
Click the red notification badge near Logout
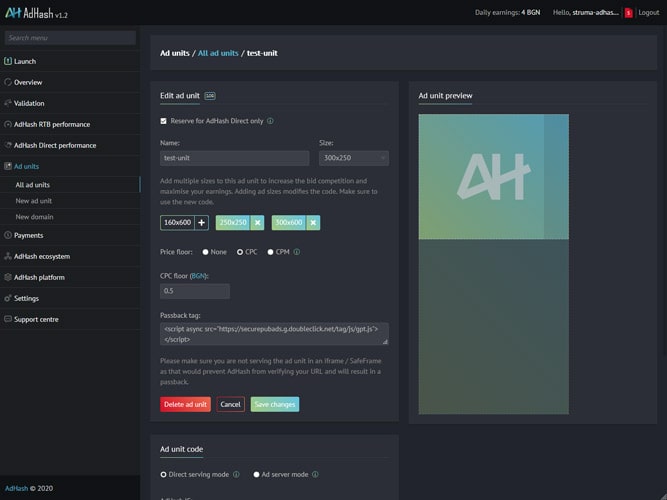[x=628, y=13]
